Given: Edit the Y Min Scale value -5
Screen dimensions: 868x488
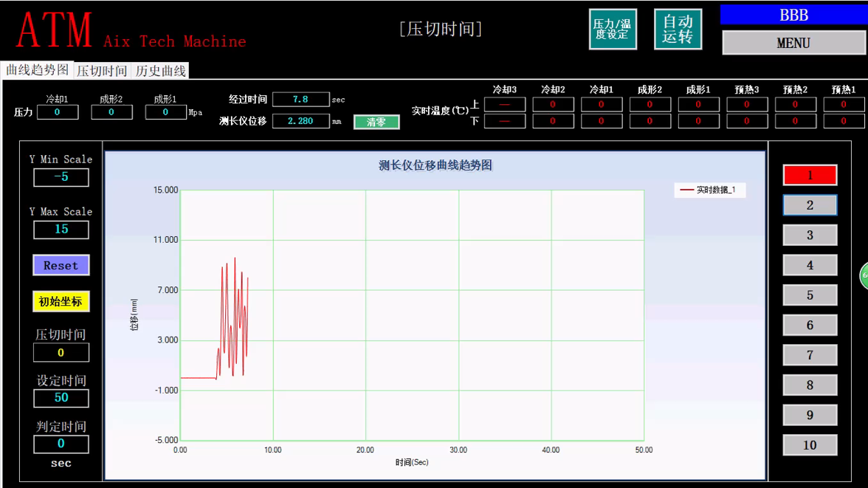Looking at the screenshot, I should tap(61, 177).
